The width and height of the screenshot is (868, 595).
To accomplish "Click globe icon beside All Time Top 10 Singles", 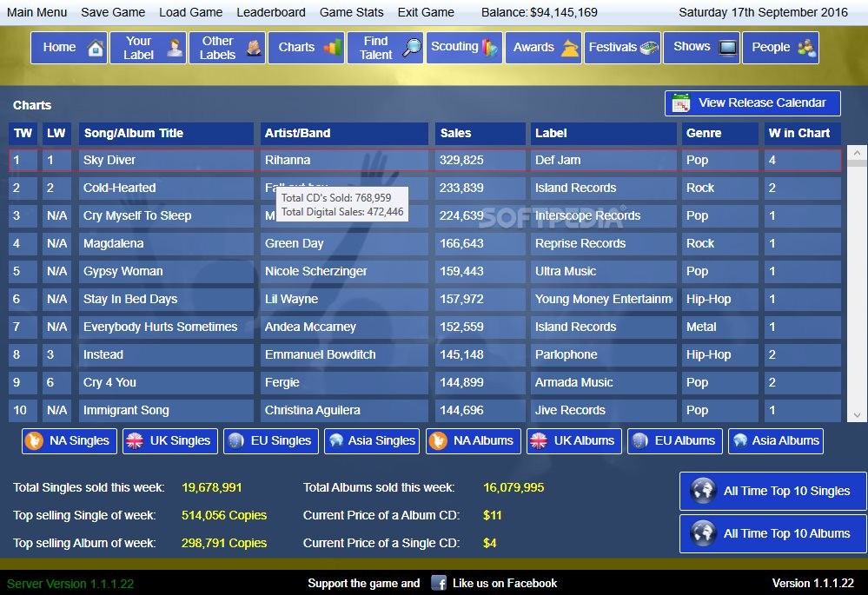I will (704, 491).
